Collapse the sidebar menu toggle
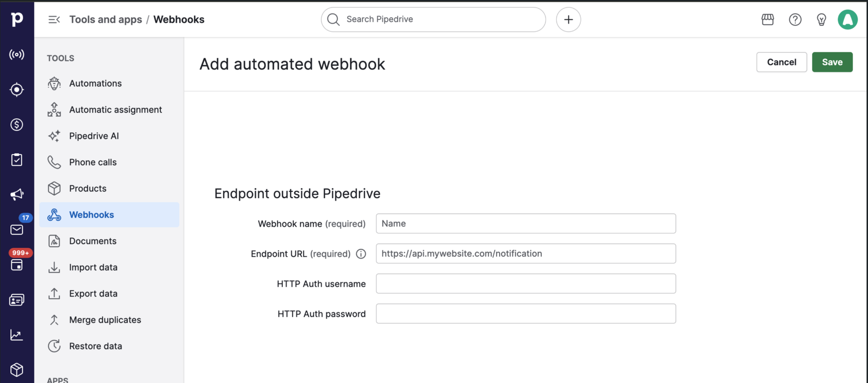Screen dimensions: 868x383 click(54, 19)
